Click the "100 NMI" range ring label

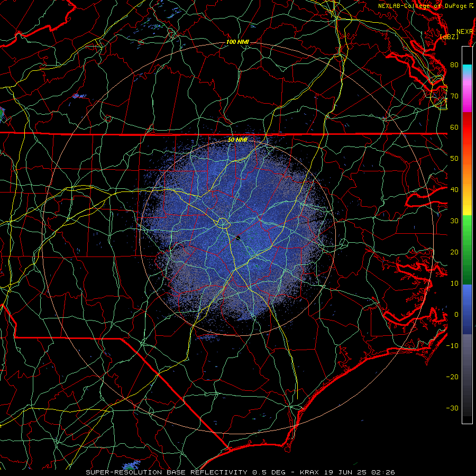click(237, 42)
